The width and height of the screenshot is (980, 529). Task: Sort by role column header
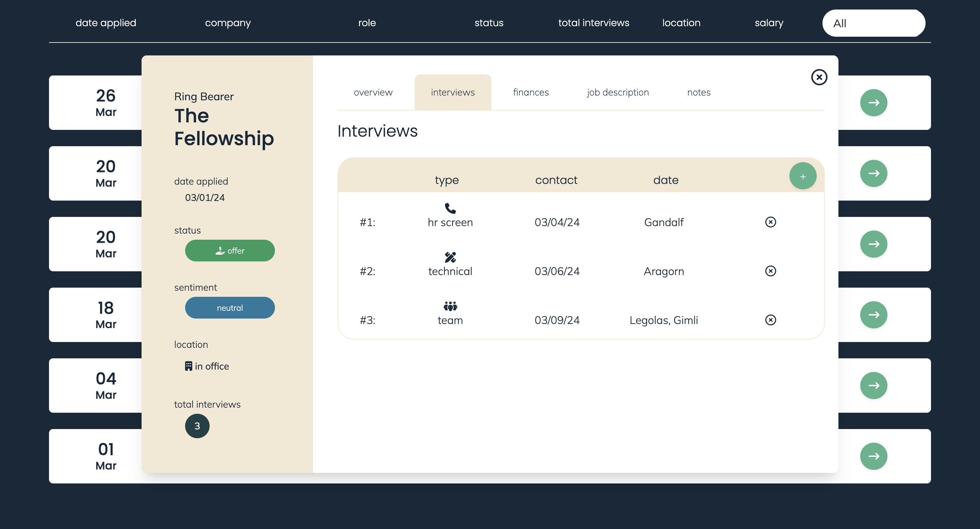(x=367, y=23)
